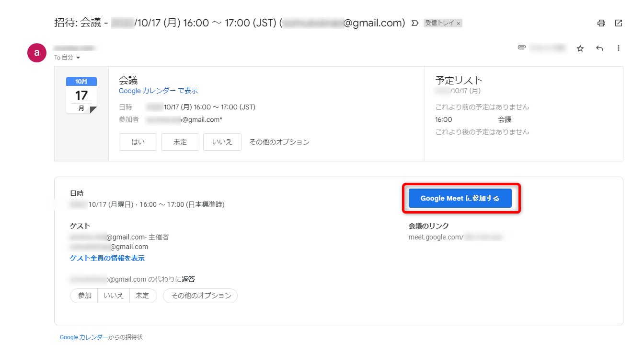
Task: Remove the 受信トレイ label
Action: point(458,23)
